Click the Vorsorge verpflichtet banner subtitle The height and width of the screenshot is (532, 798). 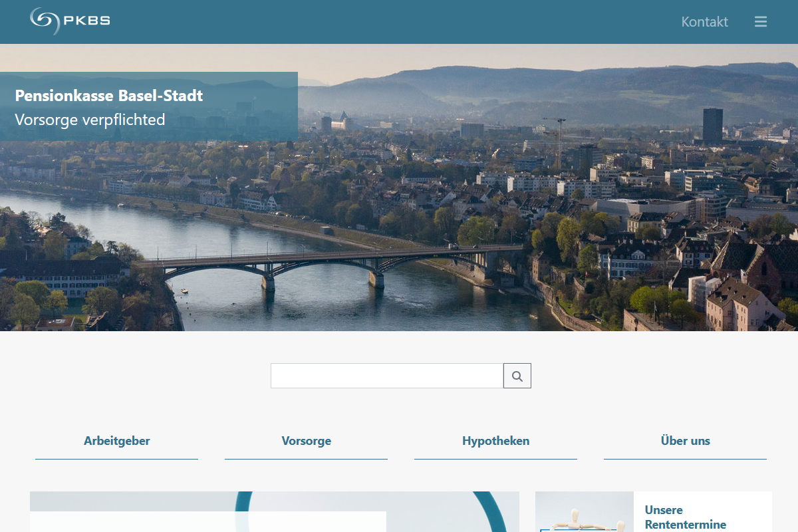(90, 120)
